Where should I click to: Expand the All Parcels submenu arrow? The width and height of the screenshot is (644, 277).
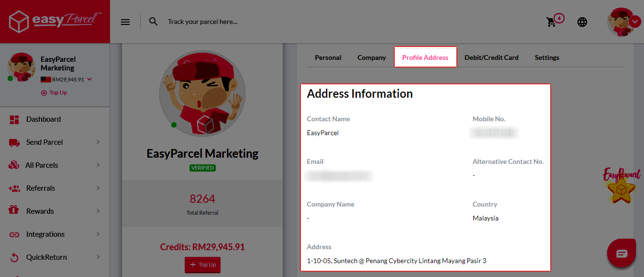tap(98, 165)
